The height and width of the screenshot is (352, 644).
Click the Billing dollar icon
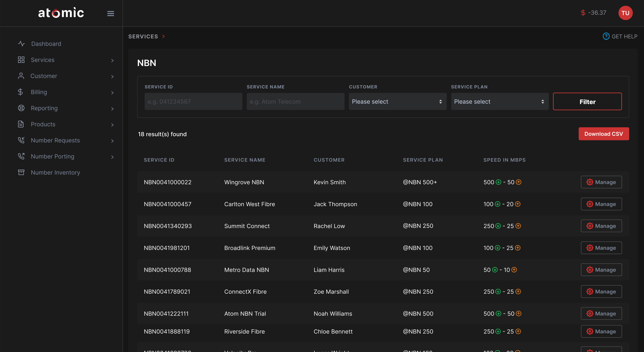point(21,92)
